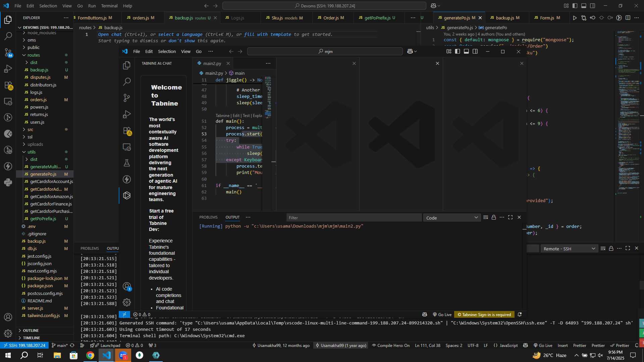Toggle Insert mode in Devoms status bar
This screenshot has width=644, height=362.
tap(562, 345)
